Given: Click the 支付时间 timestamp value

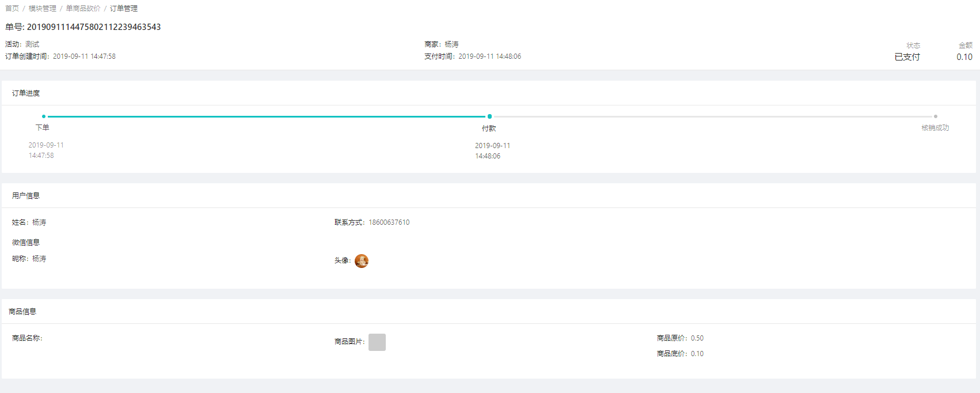Looking at the screenshot, I should (x=490, y=56).
